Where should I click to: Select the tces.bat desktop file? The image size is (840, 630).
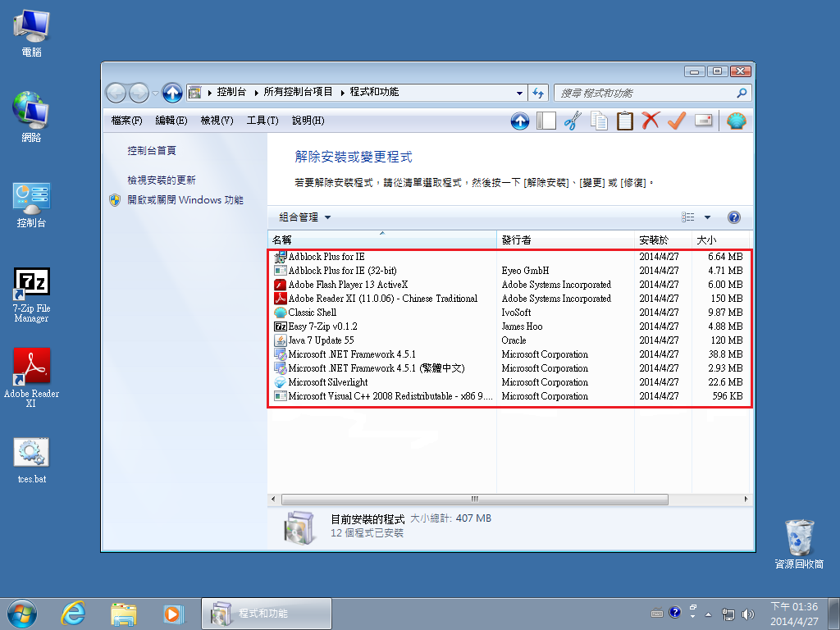(x=32, y=460)
